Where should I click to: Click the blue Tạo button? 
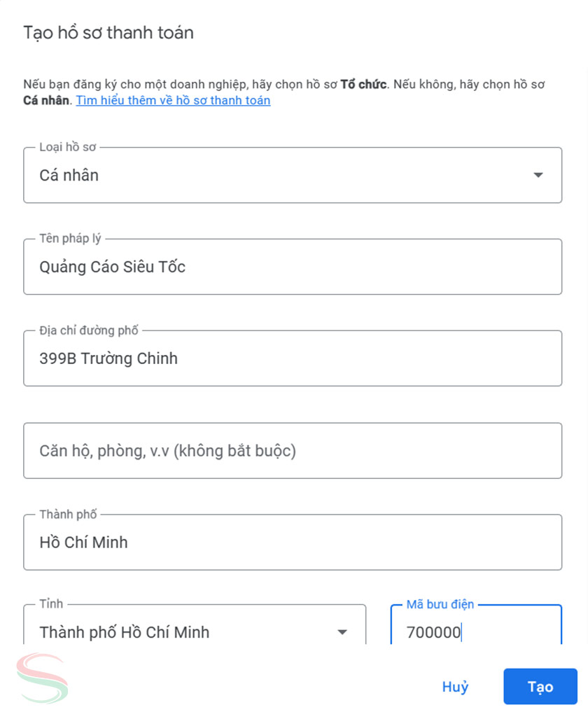(x=540, y=687)
